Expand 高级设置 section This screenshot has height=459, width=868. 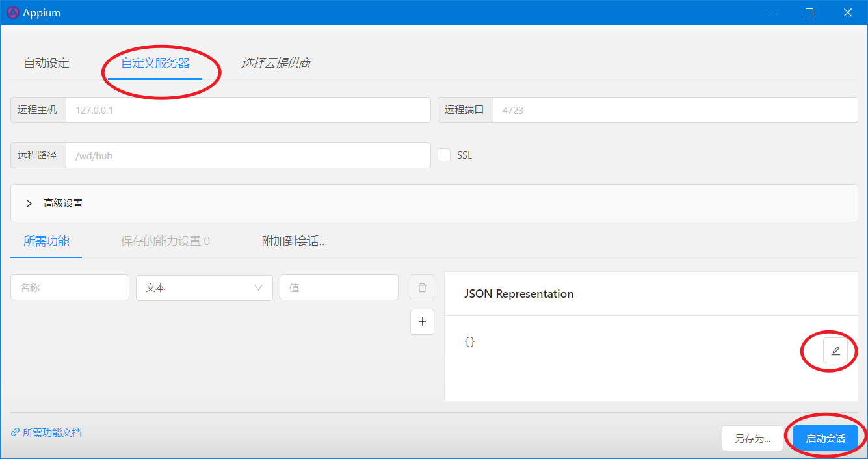tap(434, 203)
